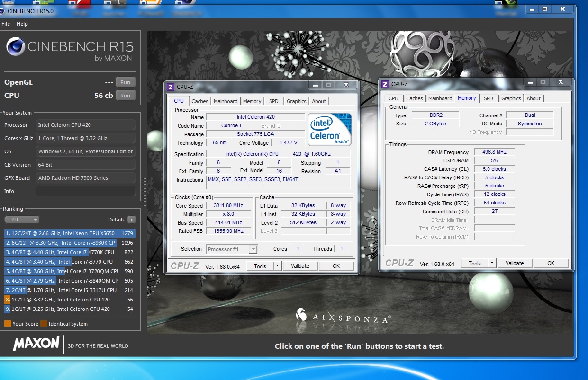
Task: Click OK in CPU-Z memory window
Action: click(x=551, y=264)
